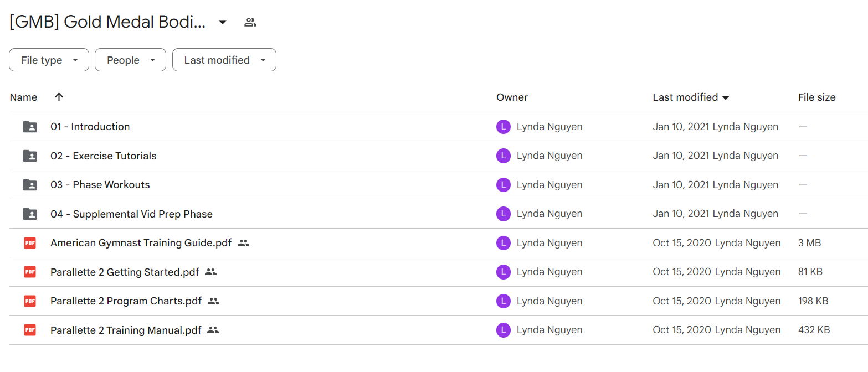Sort by the Name column header
This screenshot has width=868, height=372.
(23, 97)
